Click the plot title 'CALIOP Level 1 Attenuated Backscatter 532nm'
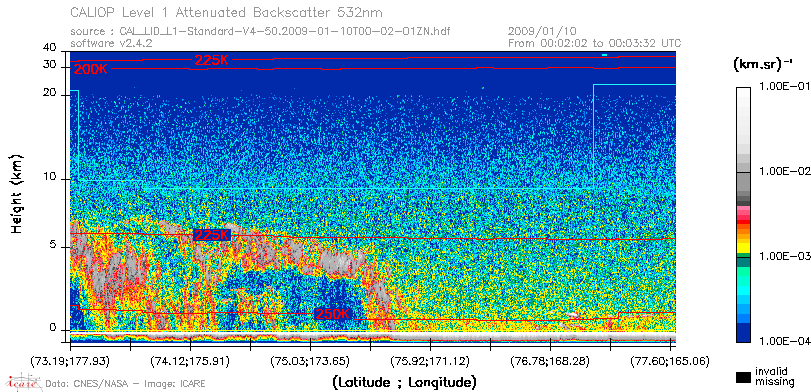 point(227,12)
